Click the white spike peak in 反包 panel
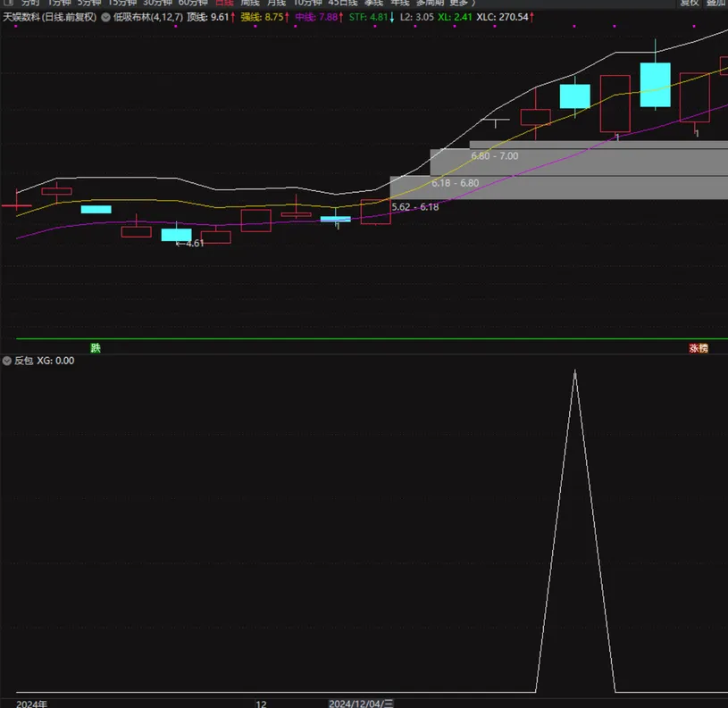Viewport: 728px width, 708px height. click(x=574, y=371)
